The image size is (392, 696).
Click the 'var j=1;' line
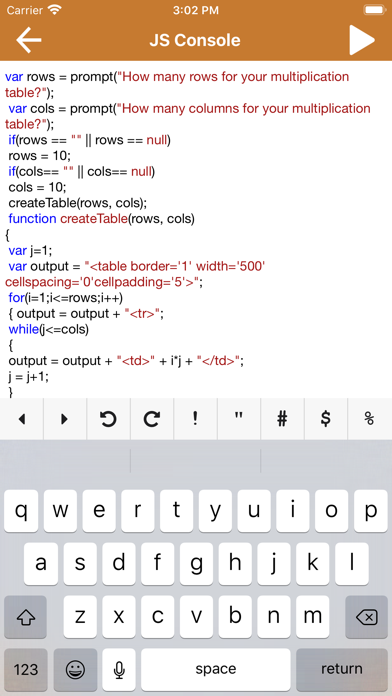(30, 250)
